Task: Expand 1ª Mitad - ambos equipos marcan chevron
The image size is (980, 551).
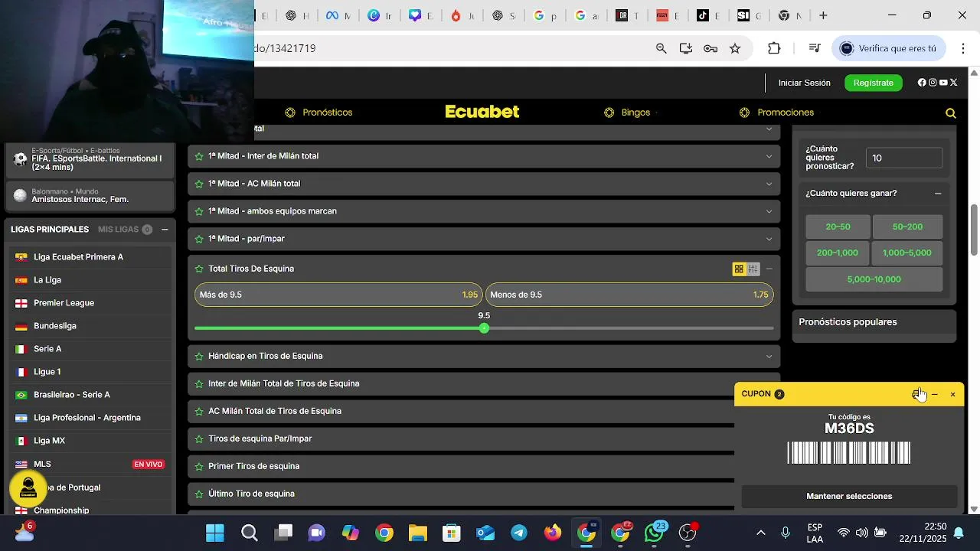Action: pos(769,211)
